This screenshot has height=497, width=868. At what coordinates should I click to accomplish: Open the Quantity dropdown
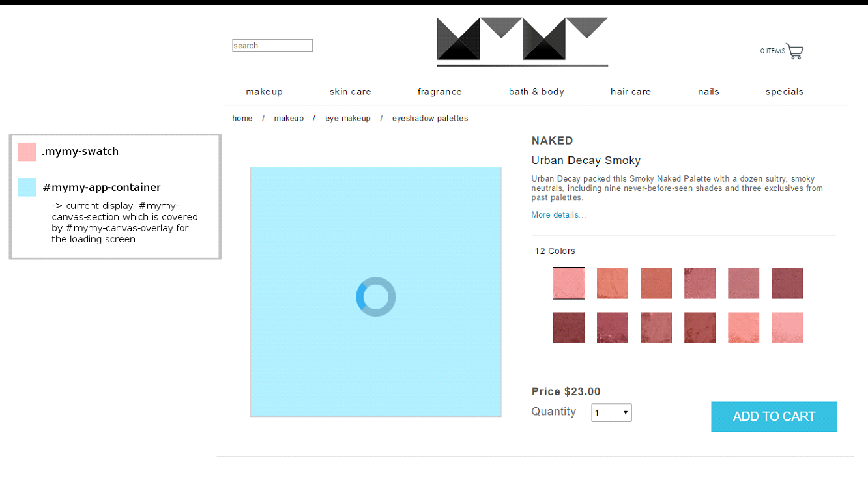611,412
